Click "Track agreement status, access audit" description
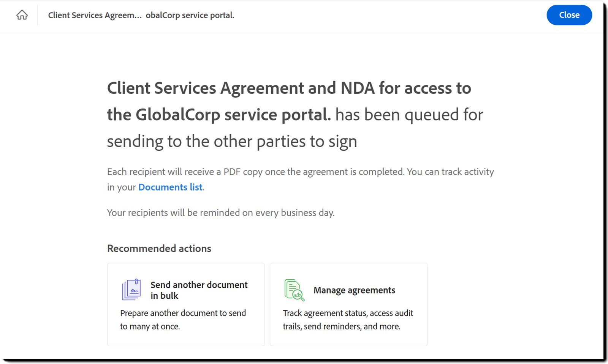This screenshot has height=364, width=608. pyautogui.click(x=348, y=313)
